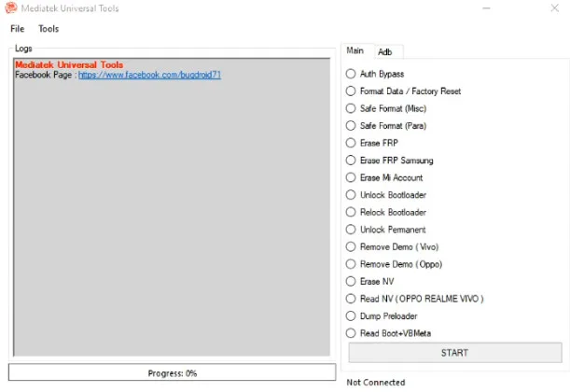The height and width of the screenshot is (392, 570).
Task: Open the Facebook page link in logs
Action: pyautogui.click(x=149, y=75)
